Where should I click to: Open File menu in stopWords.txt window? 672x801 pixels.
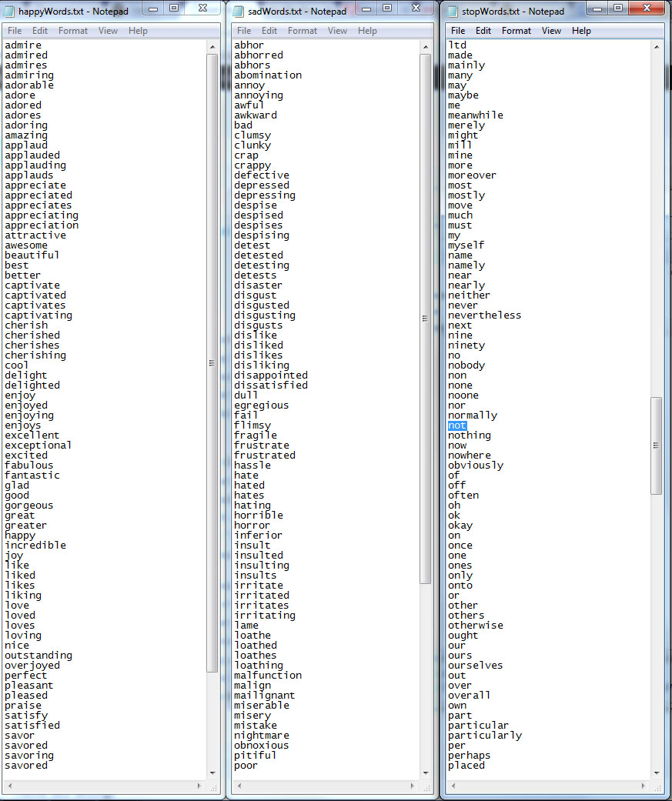pyautogui.click(x=458, y=31)
